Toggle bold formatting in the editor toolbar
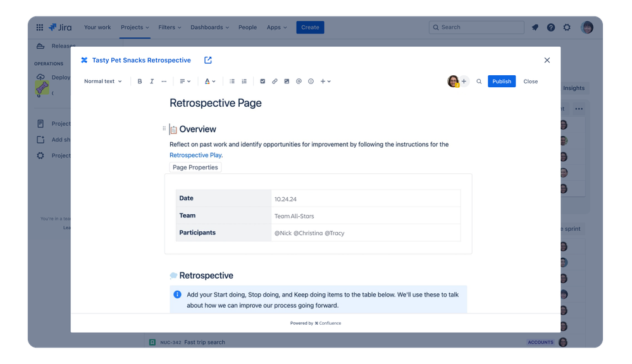Image resolution: width=632 pixels, height=364 pixels. (140, 81)
